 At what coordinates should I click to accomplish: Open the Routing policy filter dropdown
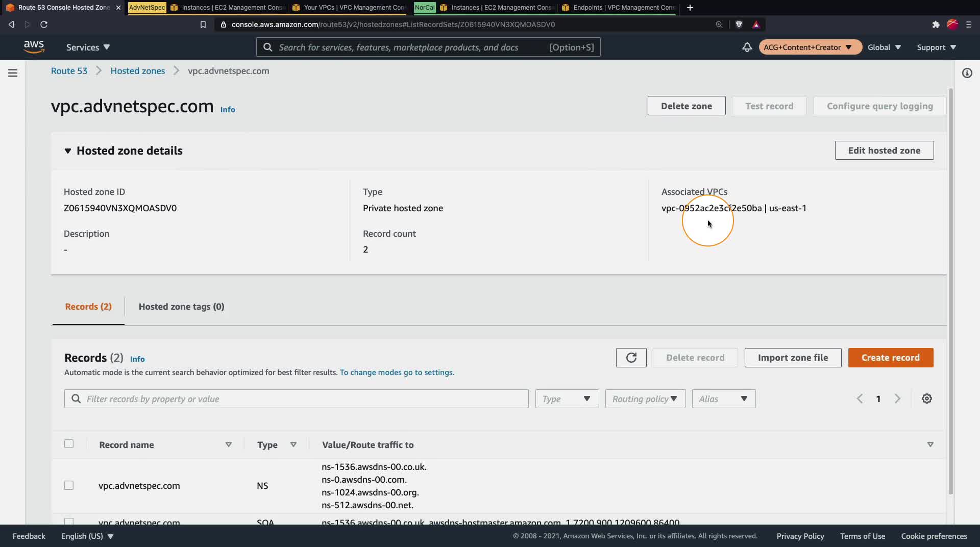coord(645,399)
